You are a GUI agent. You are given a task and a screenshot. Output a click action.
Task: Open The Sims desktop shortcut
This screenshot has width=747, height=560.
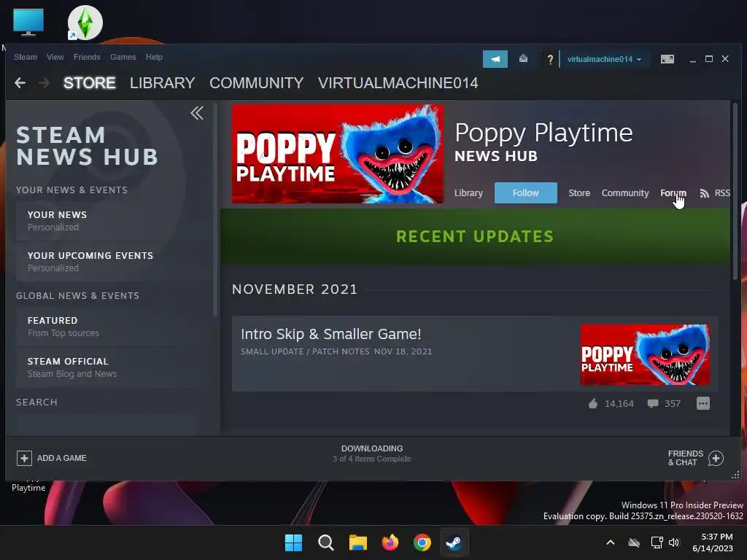(x=85, y=23)
